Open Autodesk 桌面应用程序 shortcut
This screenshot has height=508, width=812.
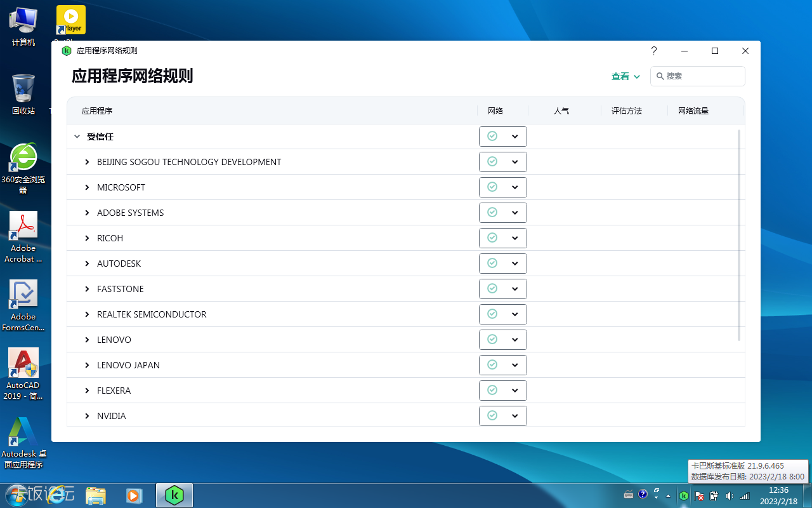(23, 443)
